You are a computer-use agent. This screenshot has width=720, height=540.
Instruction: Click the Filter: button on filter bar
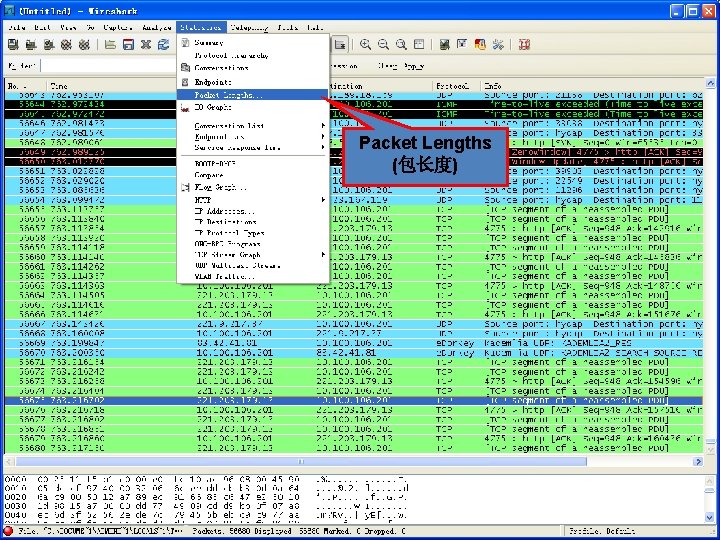point(22,66)
